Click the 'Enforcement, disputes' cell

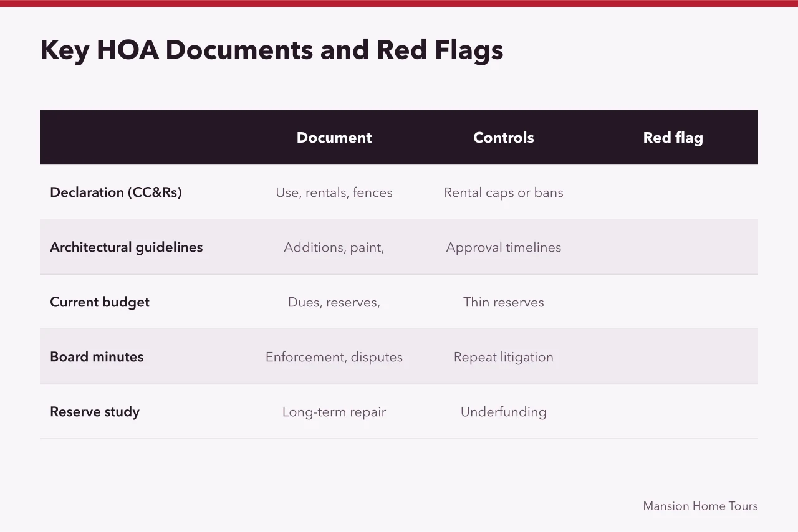[x=334, y=357]
